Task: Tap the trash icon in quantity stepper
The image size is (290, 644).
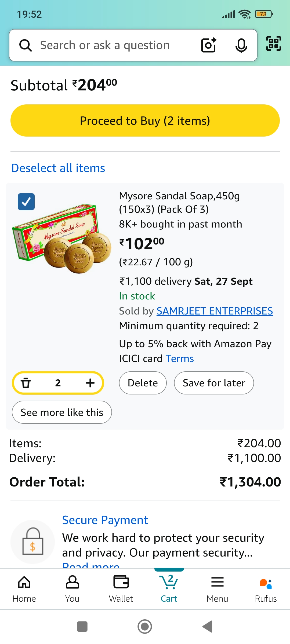Action: 26,383
